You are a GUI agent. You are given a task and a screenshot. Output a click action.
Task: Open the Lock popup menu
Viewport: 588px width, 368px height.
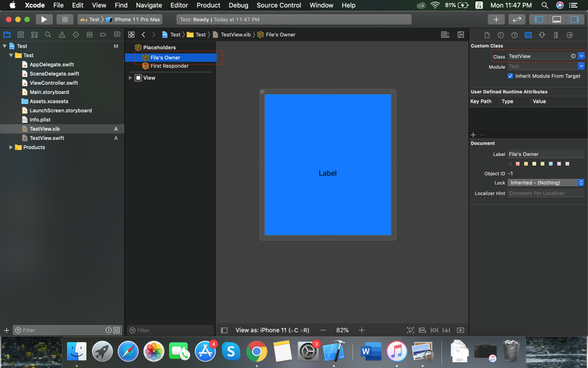click(x=546, y=183)
